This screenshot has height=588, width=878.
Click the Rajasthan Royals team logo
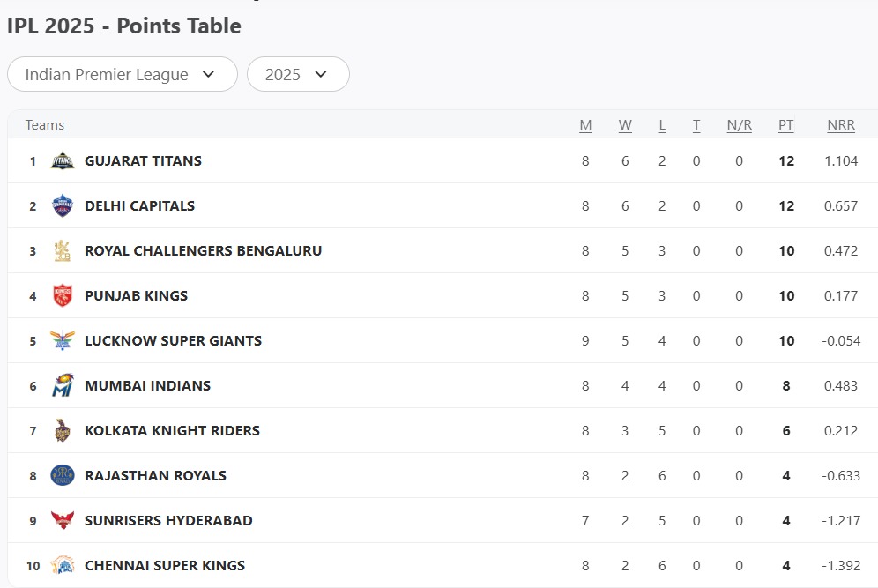(63, 475)
